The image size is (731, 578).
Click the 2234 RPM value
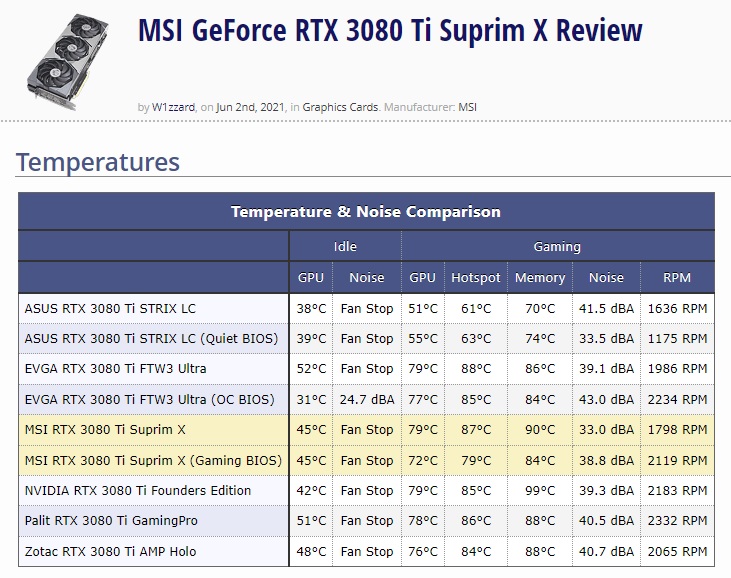coord(677,399)
